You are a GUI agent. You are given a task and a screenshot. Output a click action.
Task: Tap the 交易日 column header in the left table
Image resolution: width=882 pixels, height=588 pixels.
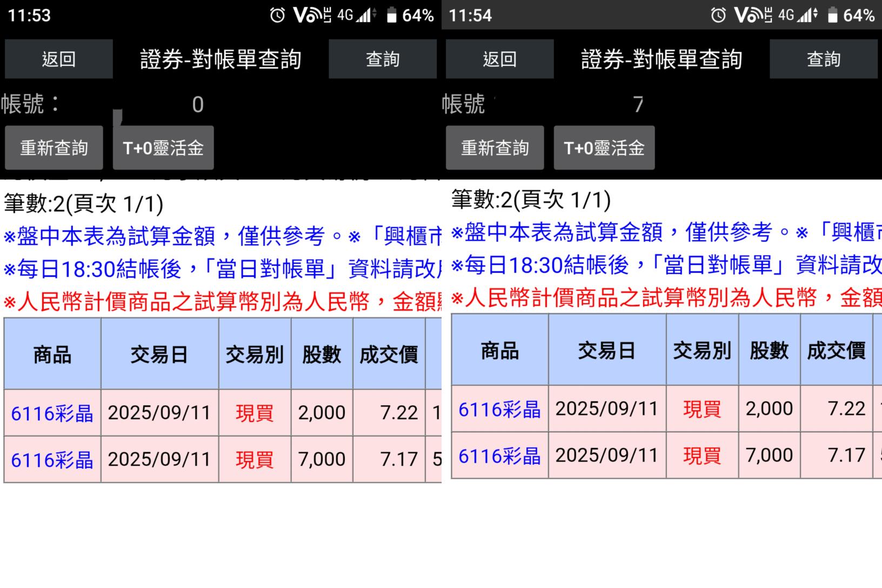click(159, 354)
